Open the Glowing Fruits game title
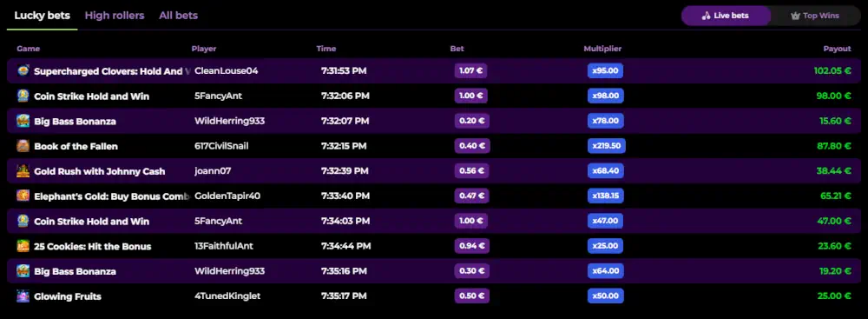Viewport: 868px width, 319px height. coord(68,296)
